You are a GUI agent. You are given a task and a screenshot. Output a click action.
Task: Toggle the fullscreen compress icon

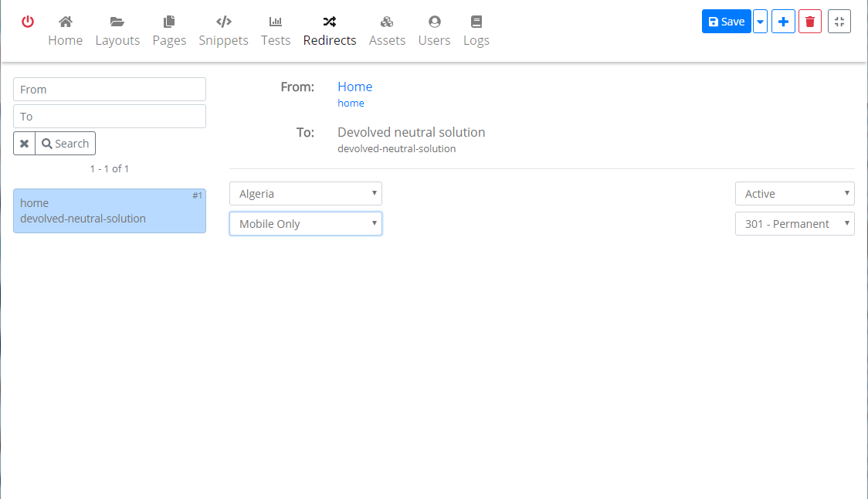tap(839, 22)
